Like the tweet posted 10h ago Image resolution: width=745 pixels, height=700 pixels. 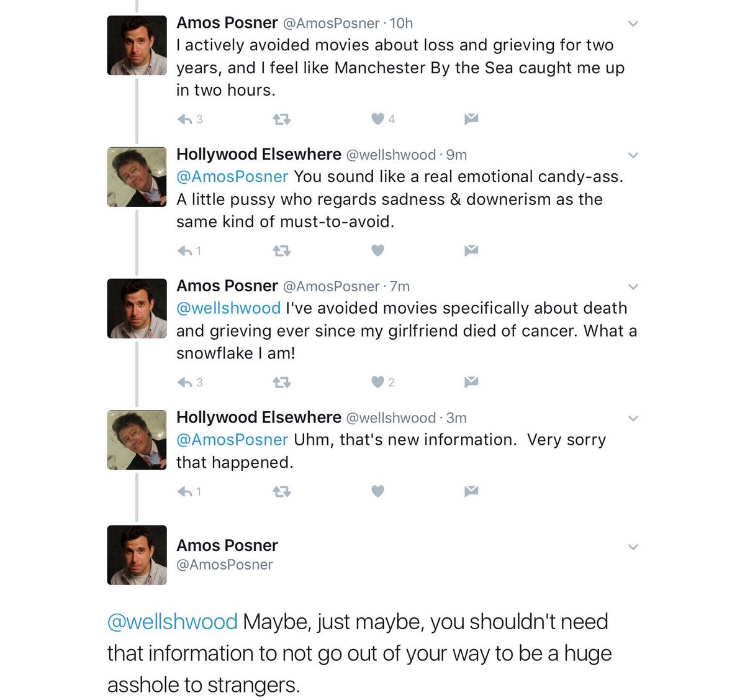[x=378, y=119]
